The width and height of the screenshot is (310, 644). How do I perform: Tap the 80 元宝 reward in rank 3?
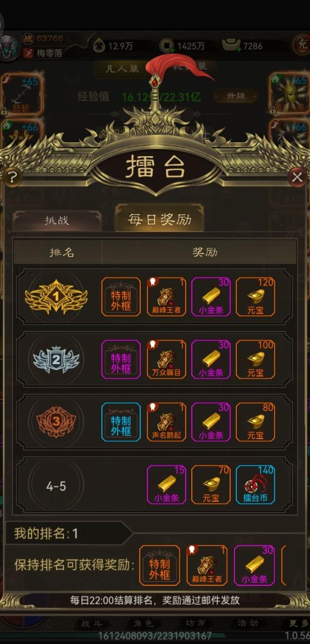255,422
